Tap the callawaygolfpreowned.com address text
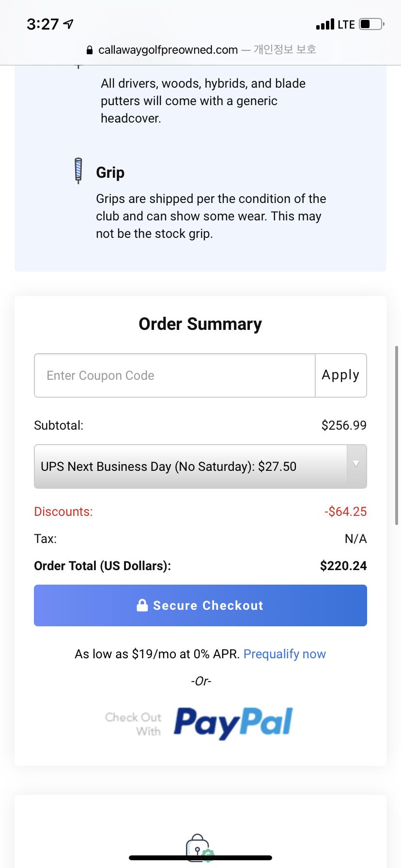Viewport: 401px width, 868px height. pos(168,50)
